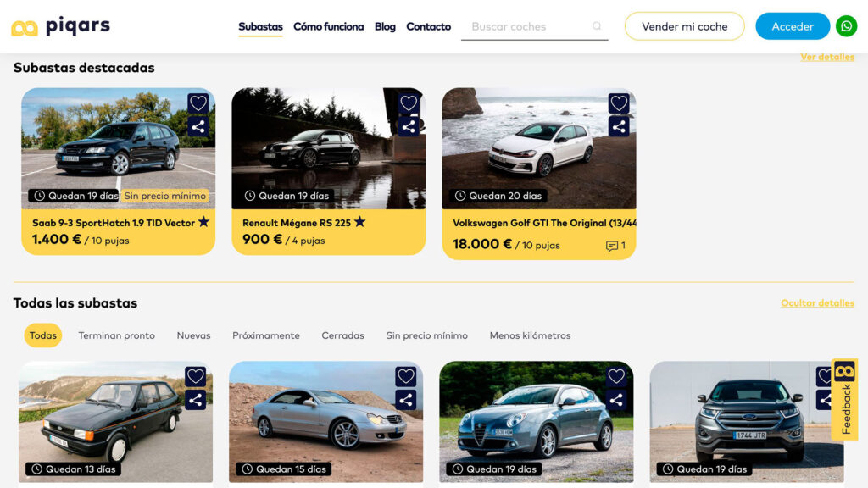868x488 pixels.
Task: Open the Renault Mégane RS photo
Action: [x=328, y=148]
